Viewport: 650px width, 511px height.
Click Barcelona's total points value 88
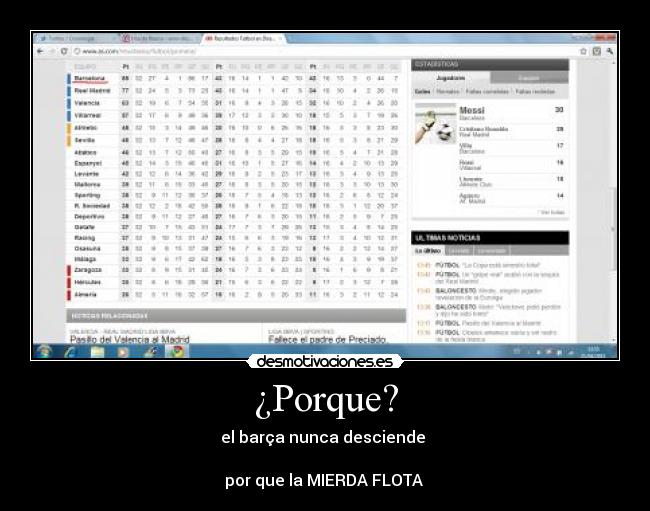click(125, 78)
